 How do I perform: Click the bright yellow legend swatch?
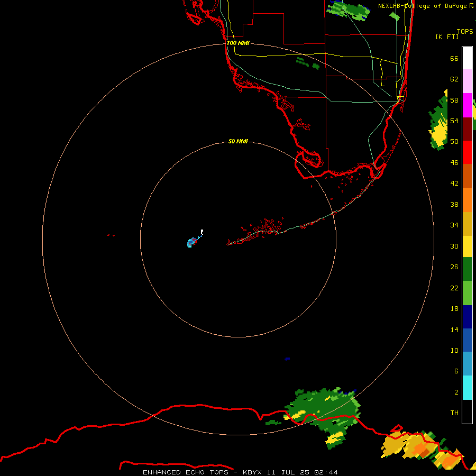[x=467, y=246]
